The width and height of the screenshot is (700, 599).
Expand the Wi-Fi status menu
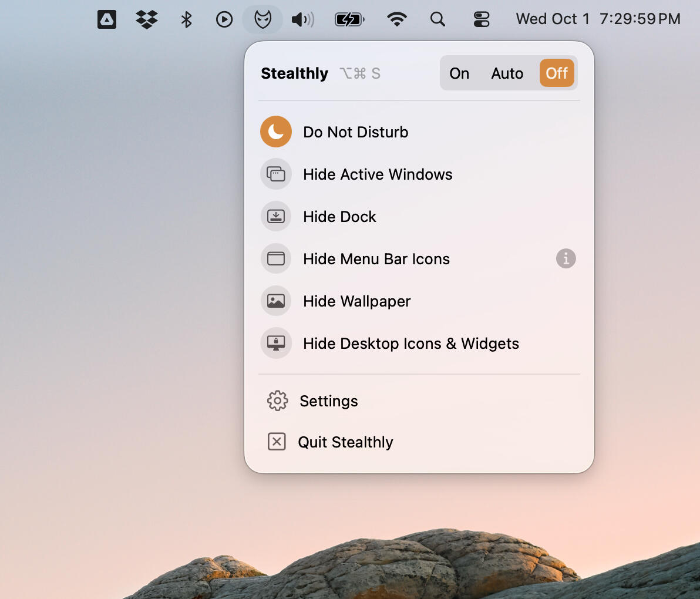point(397,19)
